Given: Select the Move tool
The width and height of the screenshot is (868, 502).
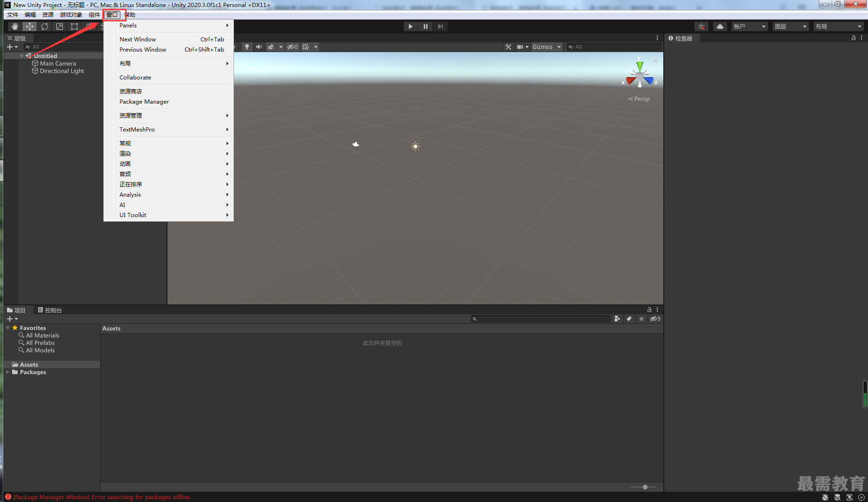Looking at the screenshot, I should (x=30, y=26).
